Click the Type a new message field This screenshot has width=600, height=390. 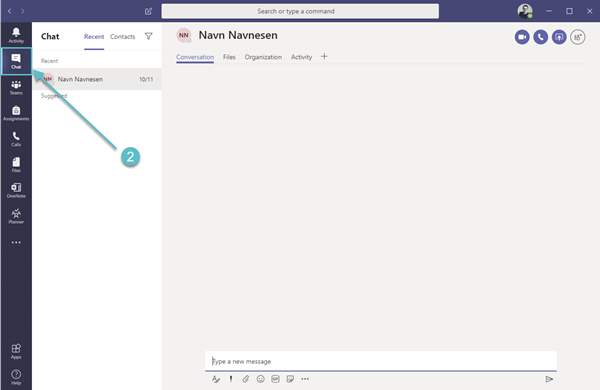(381, 361)
